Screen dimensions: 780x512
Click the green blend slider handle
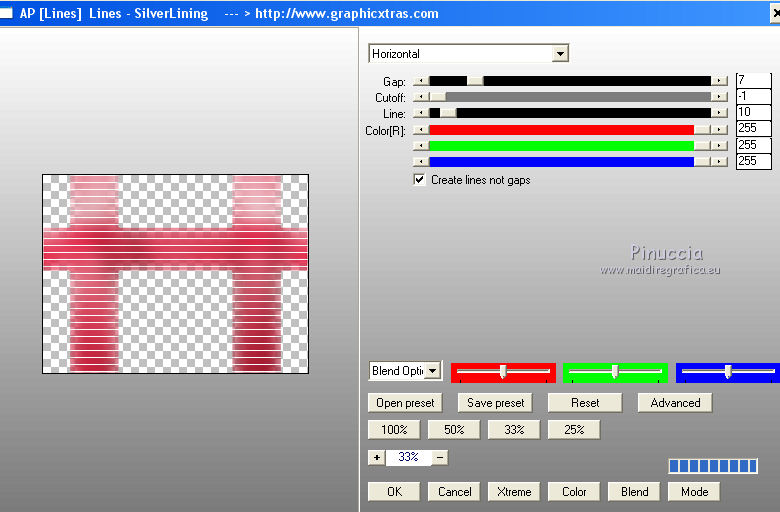[615, 371]
